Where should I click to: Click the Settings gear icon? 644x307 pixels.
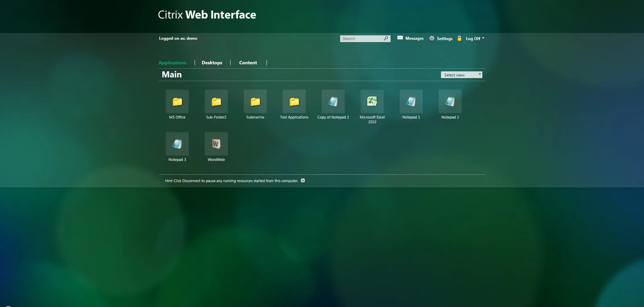(x=432, y=38)
